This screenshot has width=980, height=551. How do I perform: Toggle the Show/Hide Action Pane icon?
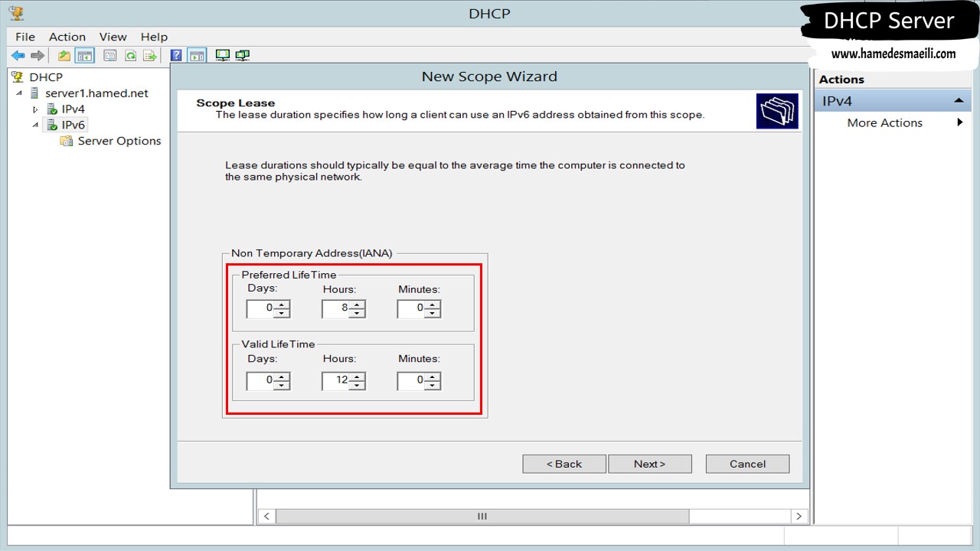coord(198,56)
